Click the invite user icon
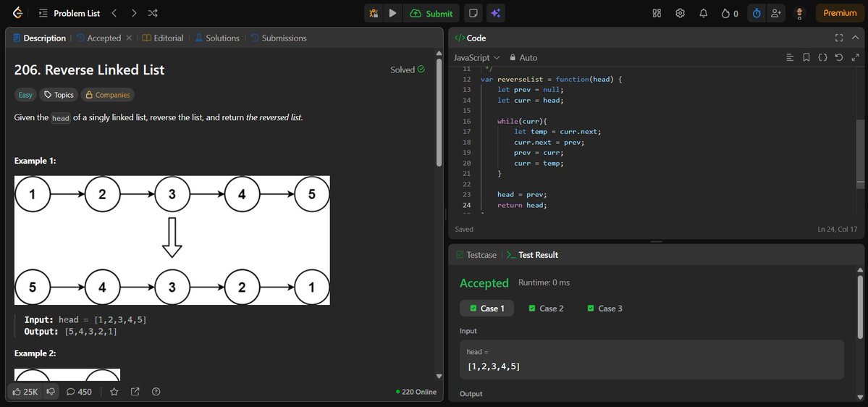This screenshot has height=407, width=868. (x=776, y=13)
